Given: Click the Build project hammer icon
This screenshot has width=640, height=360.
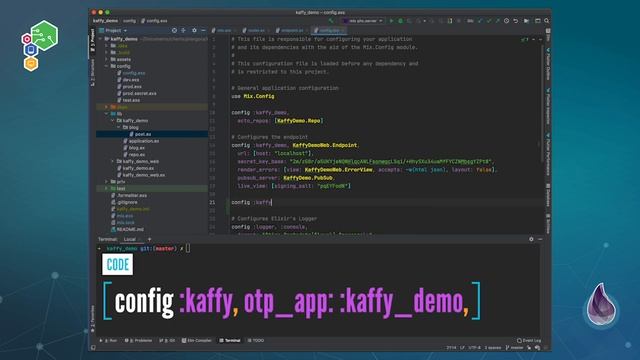Looking at the screenshot, I should [331, 20].
